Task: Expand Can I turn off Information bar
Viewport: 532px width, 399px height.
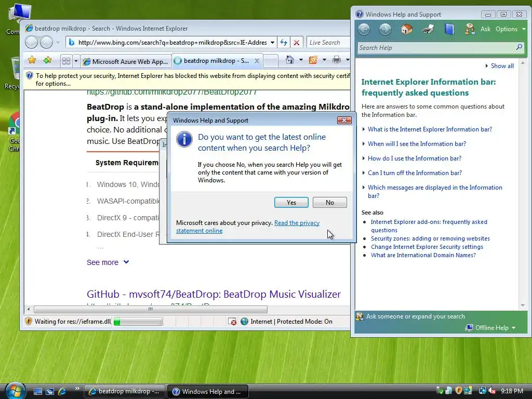Action: (415, 173)
